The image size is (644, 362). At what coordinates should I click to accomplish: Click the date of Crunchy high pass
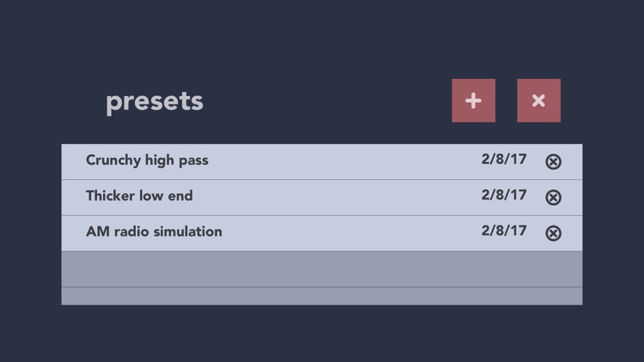coord(503,159)
